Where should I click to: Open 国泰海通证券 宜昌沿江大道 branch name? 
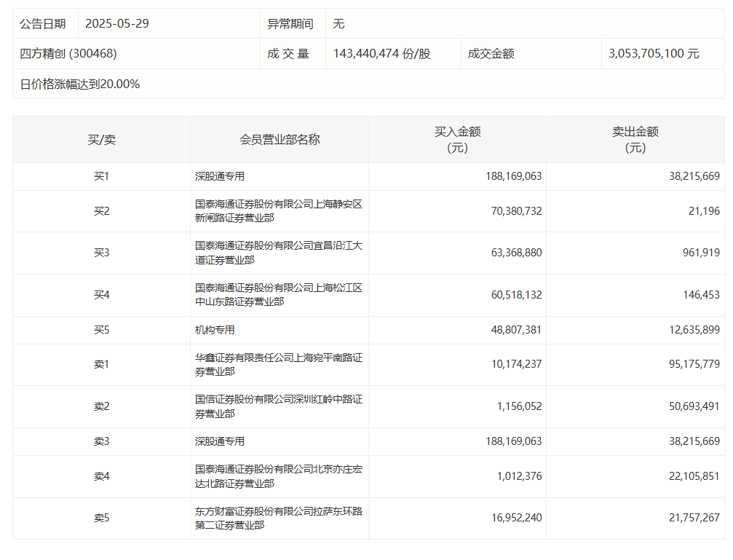pyautogui.click(x=278, y=253)
